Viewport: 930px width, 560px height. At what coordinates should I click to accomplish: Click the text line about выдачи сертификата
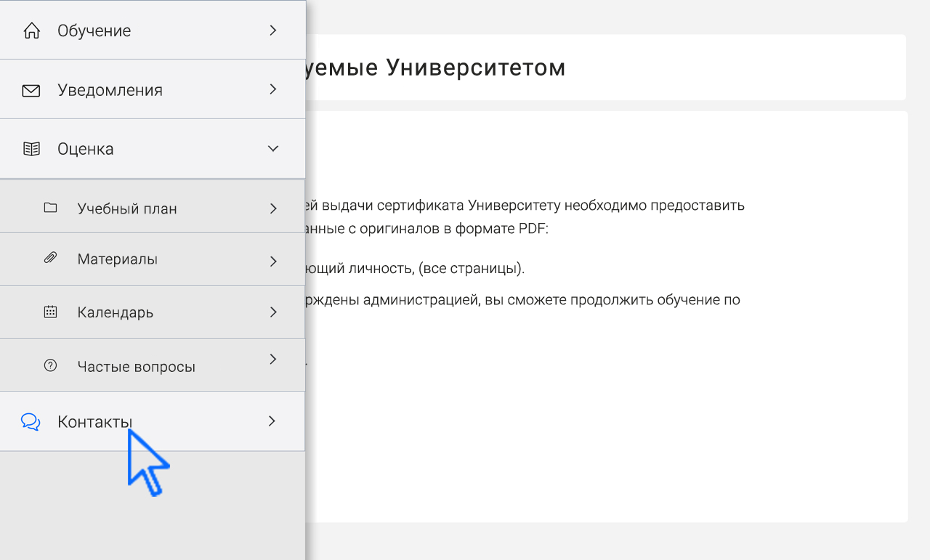tap(525, 205)
